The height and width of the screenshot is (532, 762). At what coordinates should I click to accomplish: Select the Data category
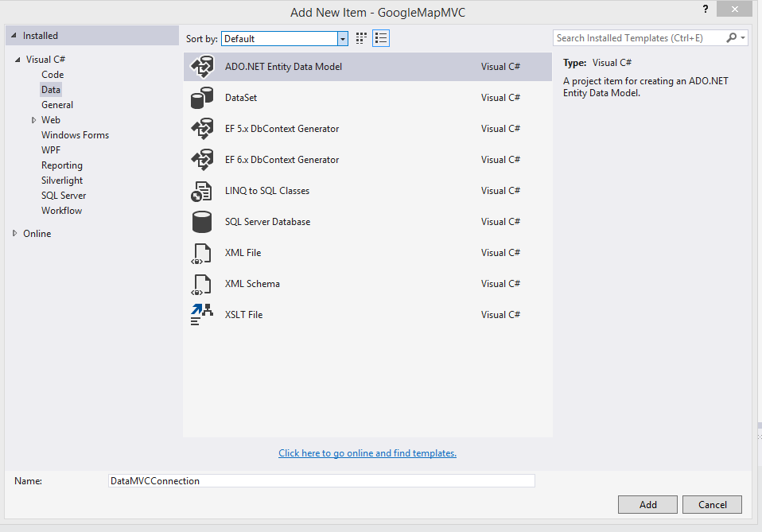click(x=51, y=90)
